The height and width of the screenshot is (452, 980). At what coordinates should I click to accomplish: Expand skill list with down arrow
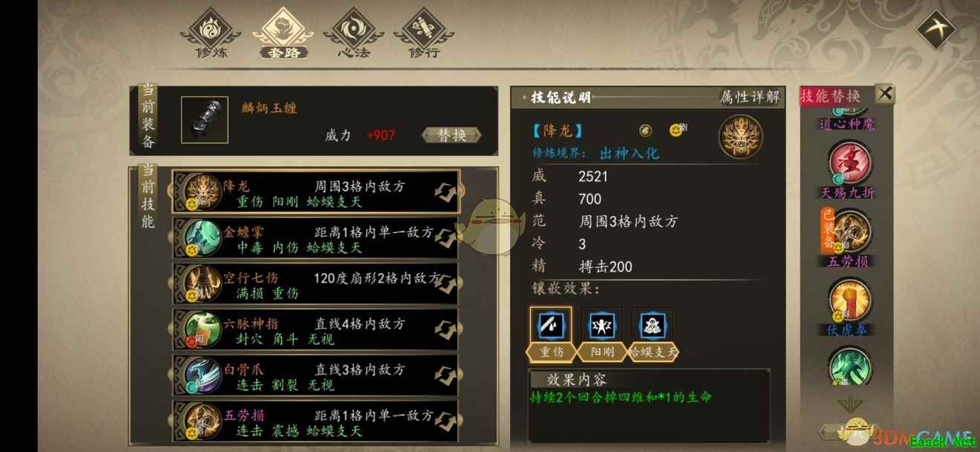coord(849,405)
